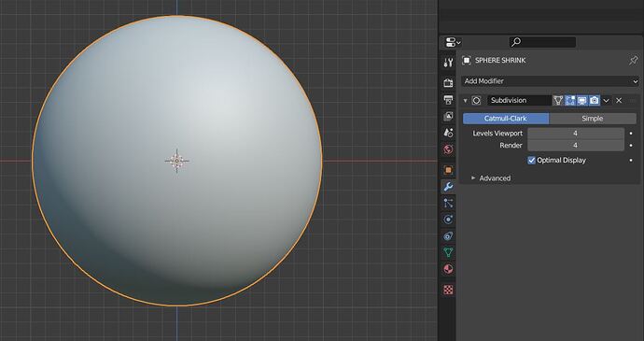Click the Levels Viewport value field
Screen dimensions: 644x341
tap(576, 134)
